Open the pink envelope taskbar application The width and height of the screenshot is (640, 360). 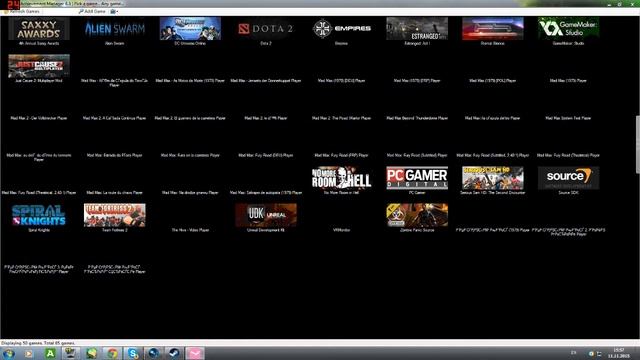[195, 353]
